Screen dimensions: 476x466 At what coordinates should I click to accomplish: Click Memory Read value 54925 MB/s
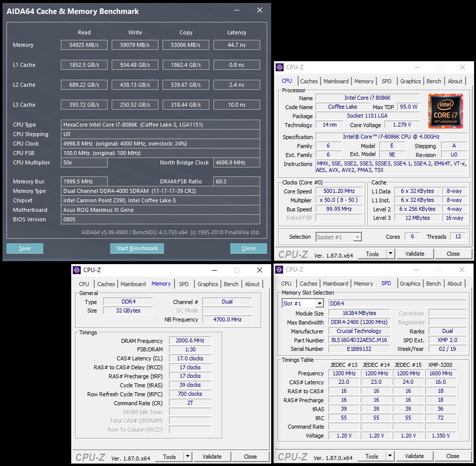click(x=84, y=45)
